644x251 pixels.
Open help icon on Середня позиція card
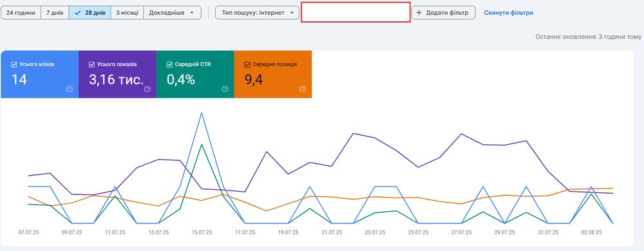click(303, 89)
